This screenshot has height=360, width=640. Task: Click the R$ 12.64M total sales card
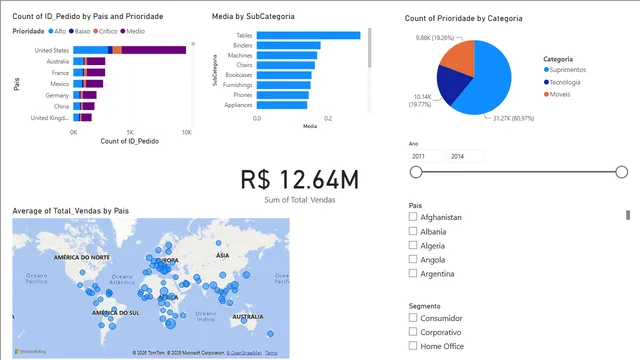[300, 186]
